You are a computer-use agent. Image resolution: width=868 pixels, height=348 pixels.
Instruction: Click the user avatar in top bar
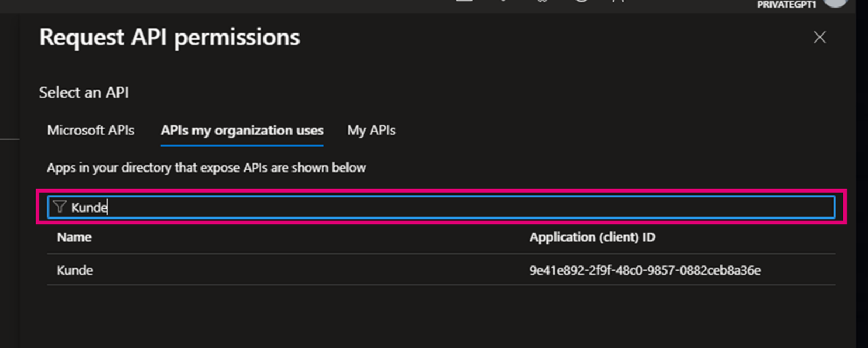coord(835,3)
